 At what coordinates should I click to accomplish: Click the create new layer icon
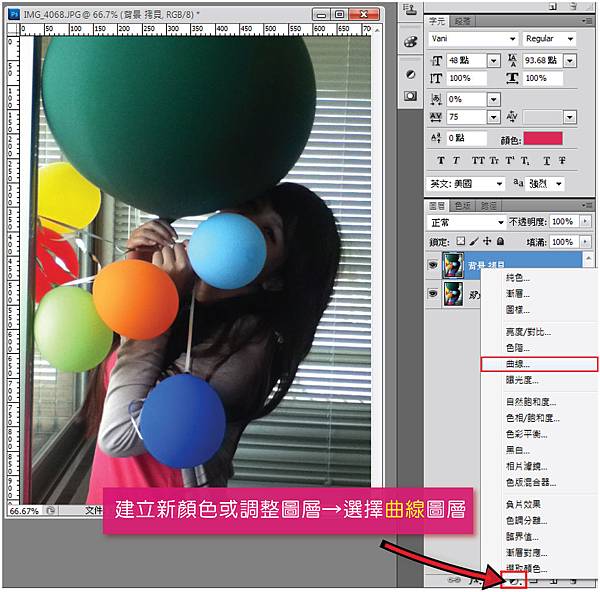pyautogui.click(x=553, y=581)
